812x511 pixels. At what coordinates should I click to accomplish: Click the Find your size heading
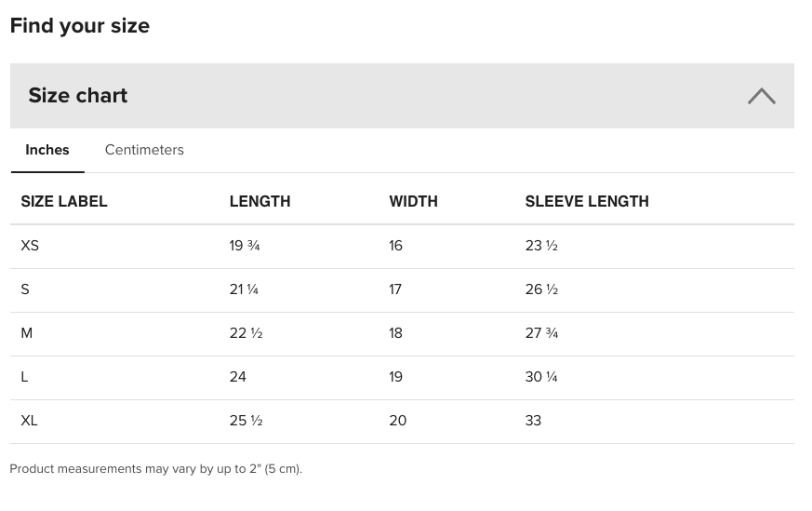[x=80, y=26]
